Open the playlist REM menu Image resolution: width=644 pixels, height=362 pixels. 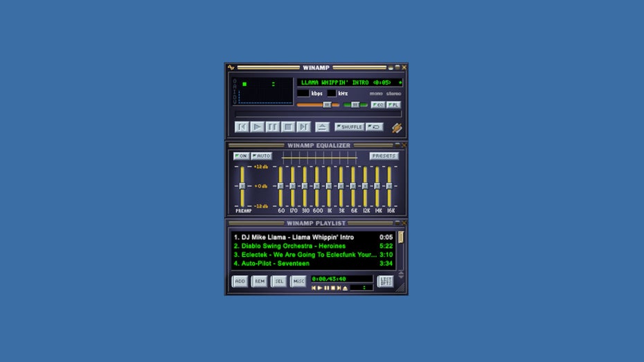(x=260, y=281)
